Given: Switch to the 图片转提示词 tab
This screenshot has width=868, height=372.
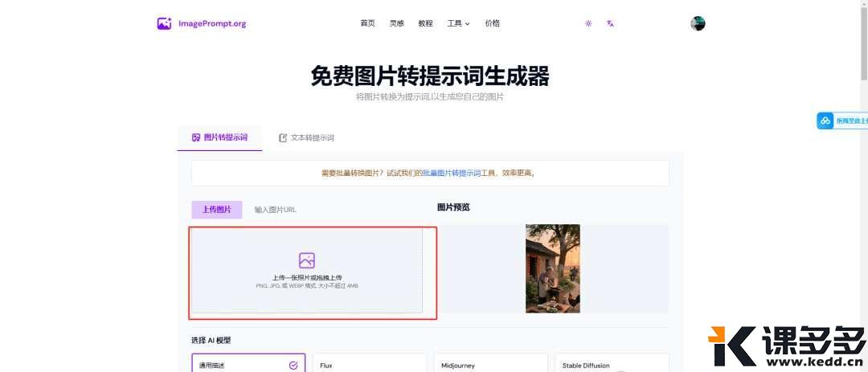Looking at the screenshot, I should pyautogui.click(x=219, y=138).
